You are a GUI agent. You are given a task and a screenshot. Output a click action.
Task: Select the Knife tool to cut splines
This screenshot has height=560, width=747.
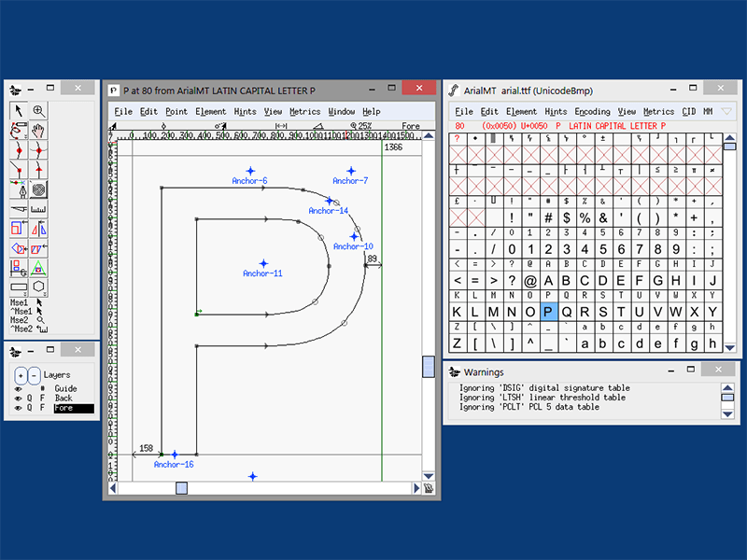[x=17, y=206]
